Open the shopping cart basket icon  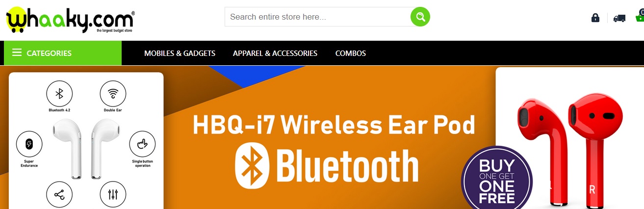point(640,17)
